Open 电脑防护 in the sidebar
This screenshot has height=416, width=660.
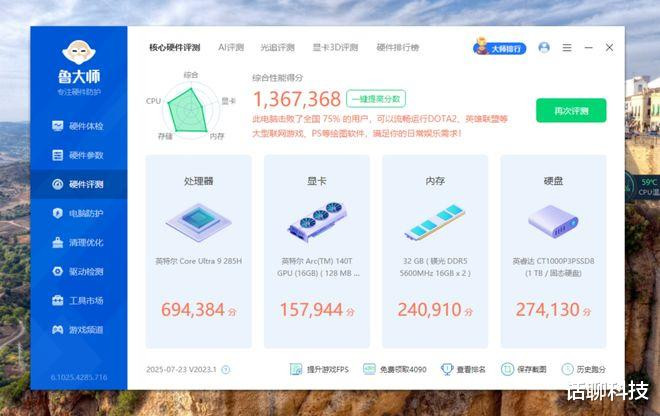[78, 213]
